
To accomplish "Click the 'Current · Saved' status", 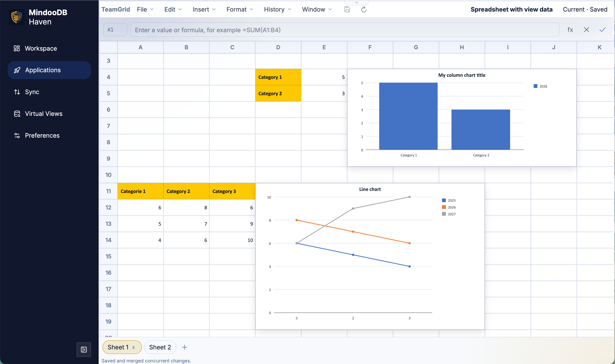I will [585, 9].
